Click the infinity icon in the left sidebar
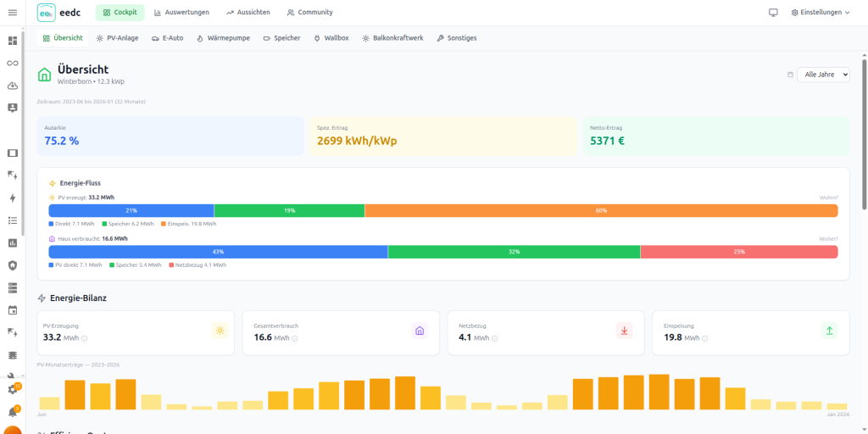This screenshot has width=868, height=434. [12, 64]
